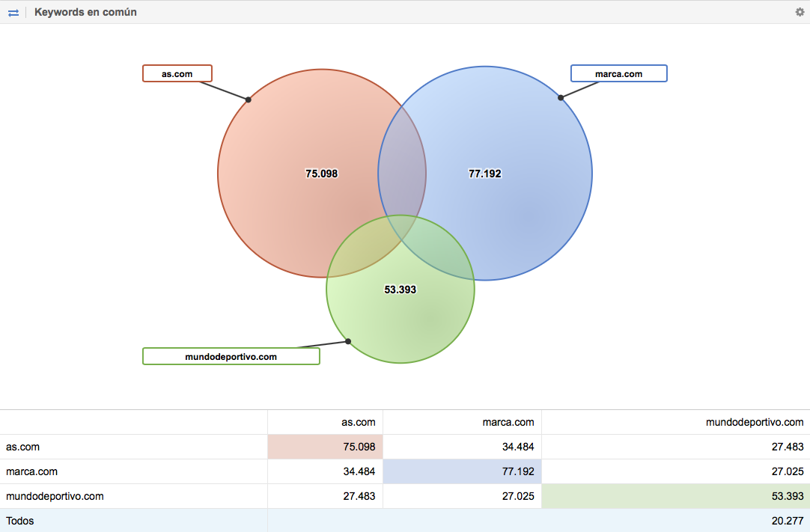Screen dimensions: 810x532
Task: Select the mundodeportivo.com chart label
Action: pos(231,356)
